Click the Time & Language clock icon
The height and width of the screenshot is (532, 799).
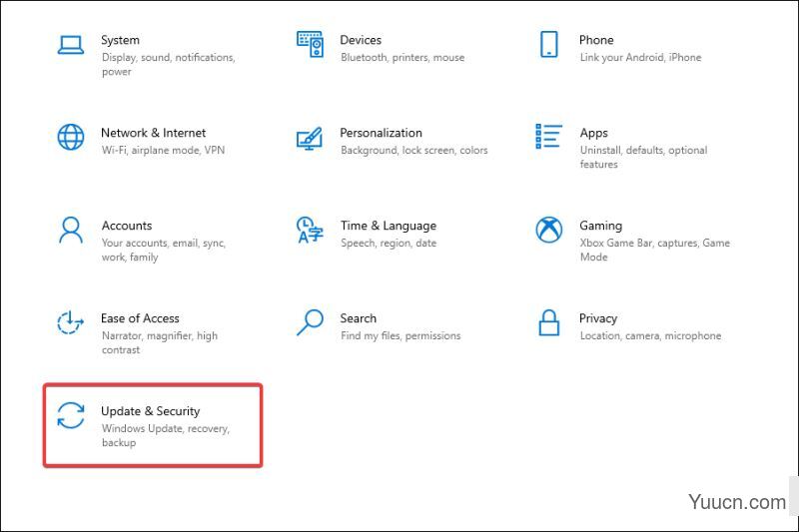click(x=310, y=231)
